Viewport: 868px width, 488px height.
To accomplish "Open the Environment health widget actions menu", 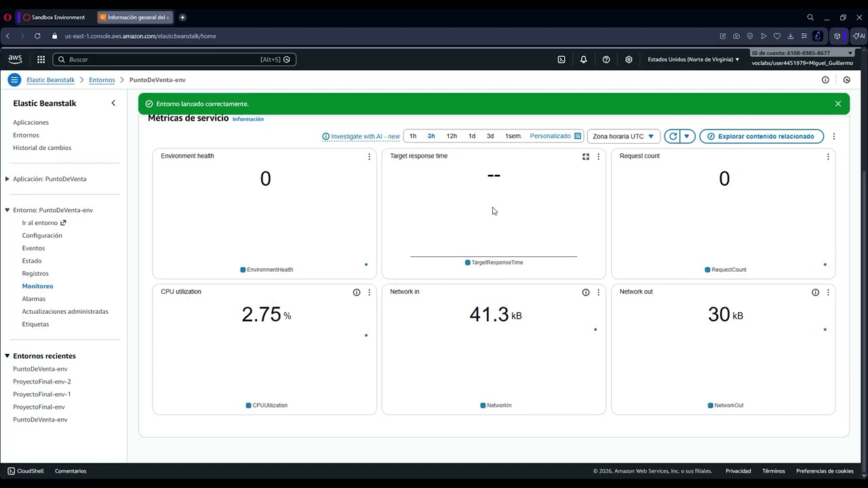I will [x=369, y=157].
